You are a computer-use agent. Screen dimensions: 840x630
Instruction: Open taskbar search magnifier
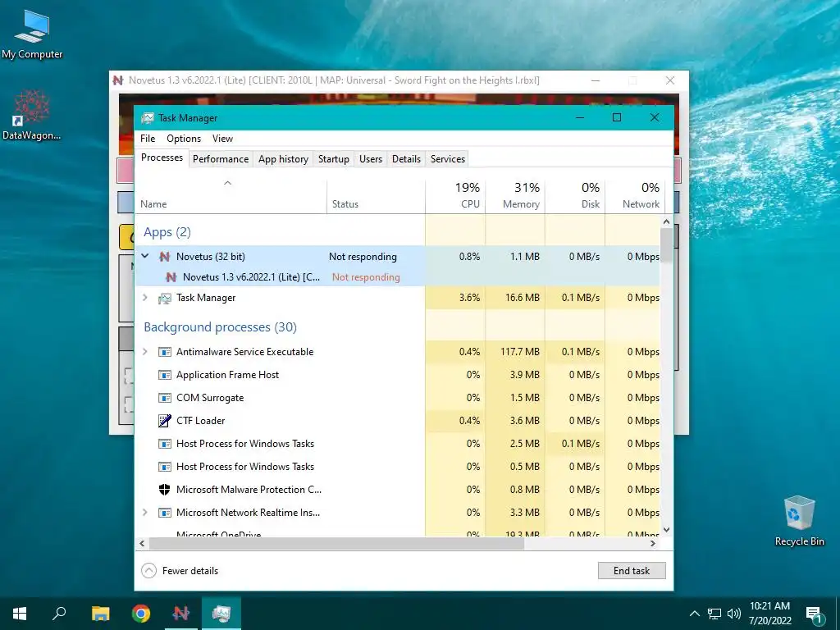tap(59, 614)
